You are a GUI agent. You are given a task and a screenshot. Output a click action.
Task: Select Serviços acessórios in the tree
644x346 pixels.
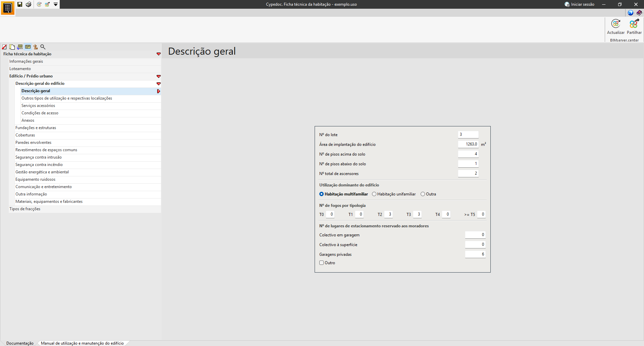[91, 106]
